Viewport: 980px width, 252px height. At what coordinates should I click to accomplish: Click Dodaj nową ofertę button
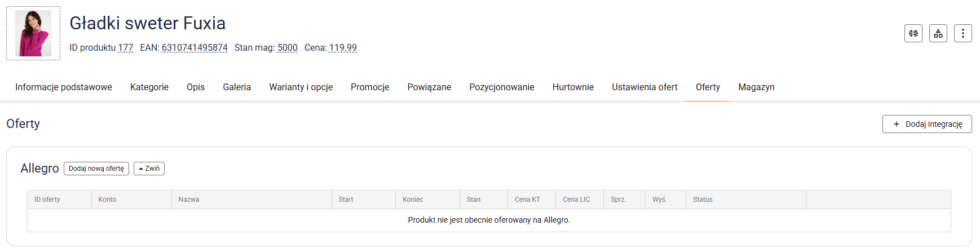pos(96,169)
